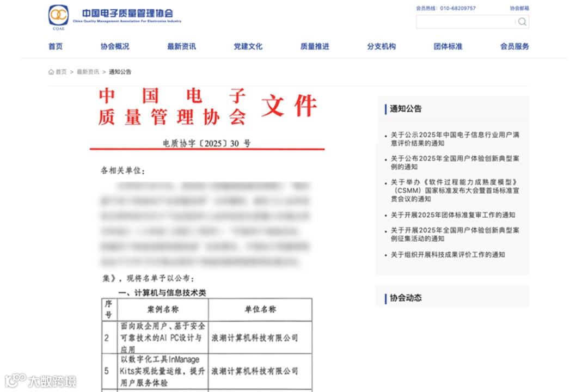Image resolution: width=588 pixels, height=392 pixels.
Task: Open the 协会邮箱 link
Action: [519, 8]
